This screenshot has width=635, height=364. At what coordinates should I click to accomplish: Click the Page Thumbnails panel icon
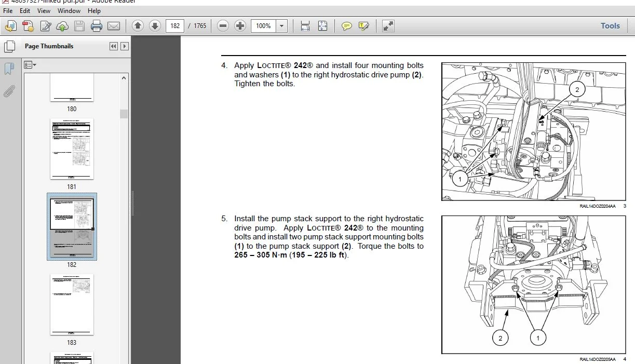pos(9,47)
